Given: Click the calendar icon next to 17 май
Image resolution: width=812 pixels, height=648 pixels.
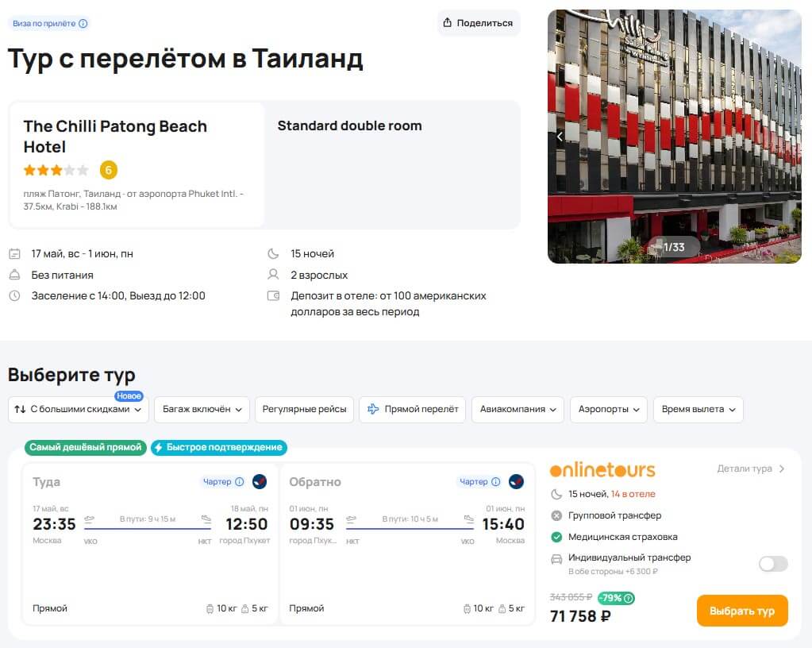Looking at the screenshot, I should [x=14, y=254].
